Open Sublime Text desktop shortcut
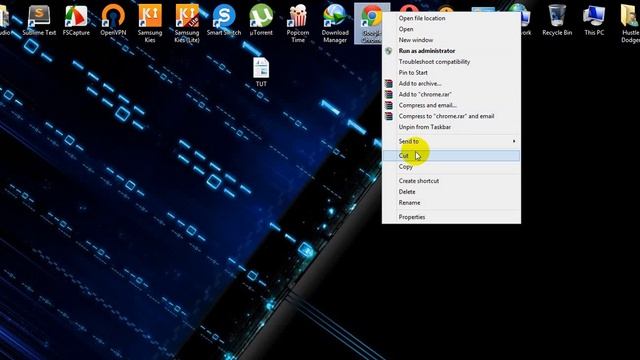This screenshot has width=640, height=360. [x=39, y=20]
